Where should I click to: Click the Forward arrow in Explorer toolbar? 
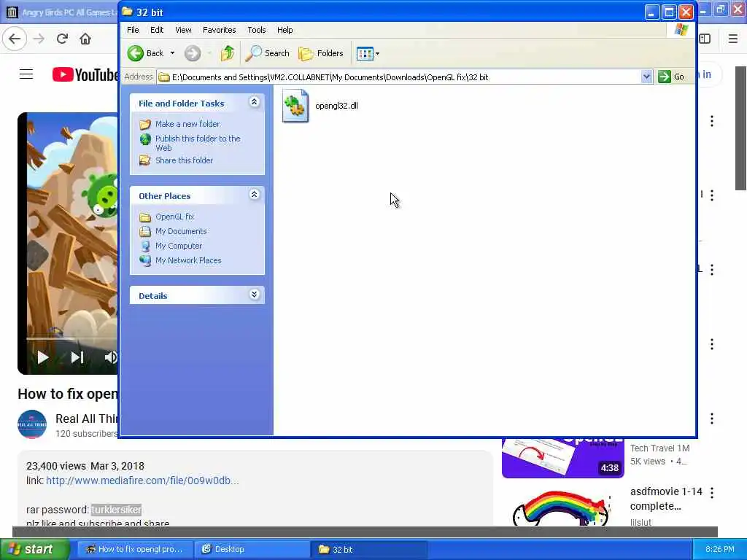click(x=193, y=53)
